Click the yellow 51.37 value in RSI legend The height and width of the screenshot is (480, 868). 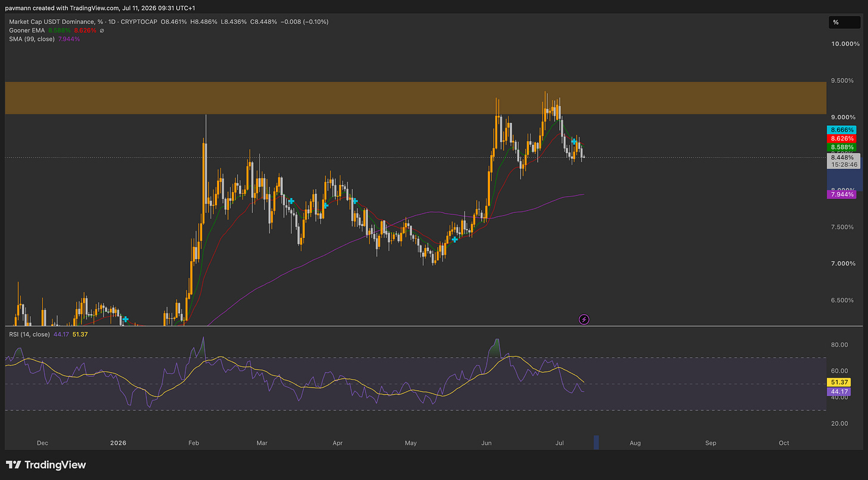click(x=80, y=335)
